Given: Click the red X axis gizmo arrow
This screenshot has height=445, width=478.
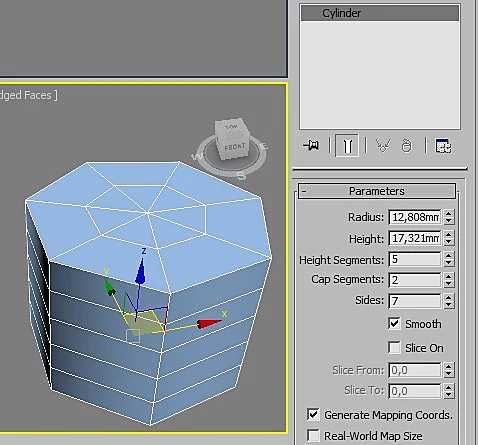Looking at the screenshot, I should pos(209,324).
